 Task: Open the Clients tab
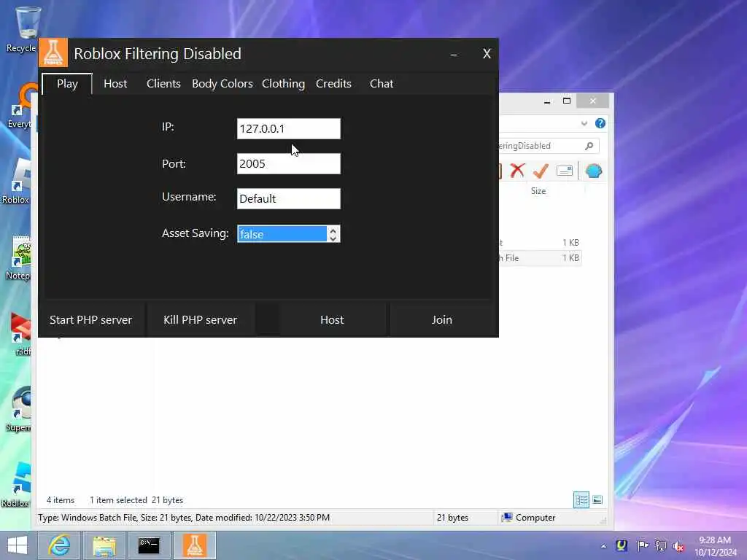pos(163,84)
